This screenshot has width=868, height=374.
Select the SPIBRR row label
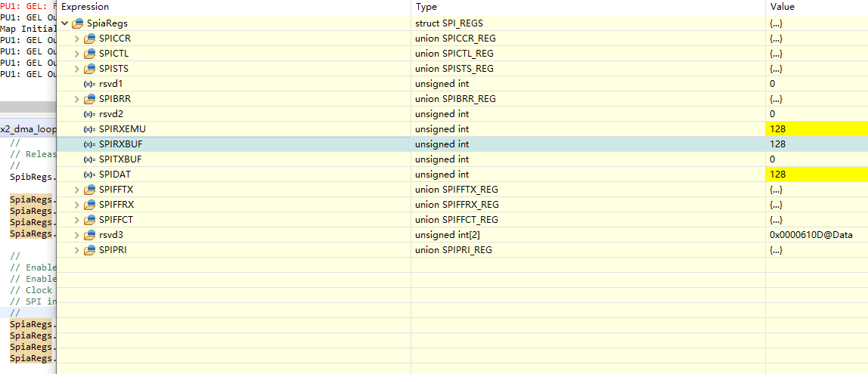(x=115, y=99)
